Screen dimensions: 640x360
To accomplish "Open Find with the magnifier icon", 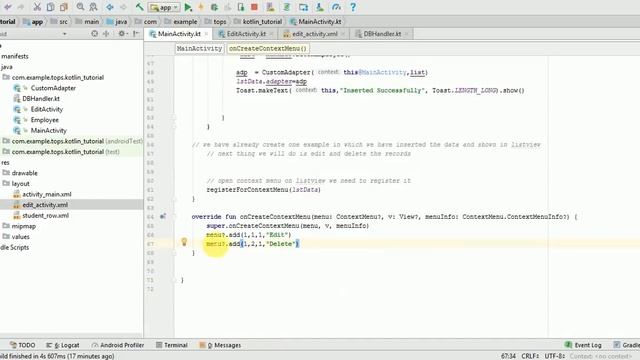I will pyautogui.click(x=80, y=7).
